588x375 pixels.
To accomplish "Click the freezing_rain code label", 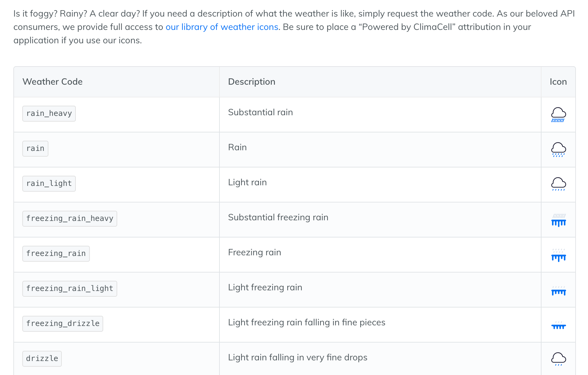I will 56,254.
